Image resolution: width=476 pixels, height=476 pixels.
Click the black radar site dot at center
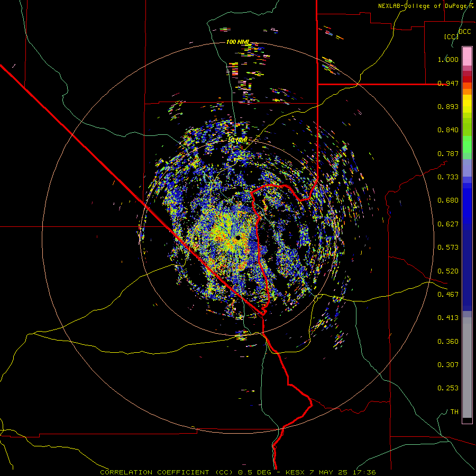(238, 237)
